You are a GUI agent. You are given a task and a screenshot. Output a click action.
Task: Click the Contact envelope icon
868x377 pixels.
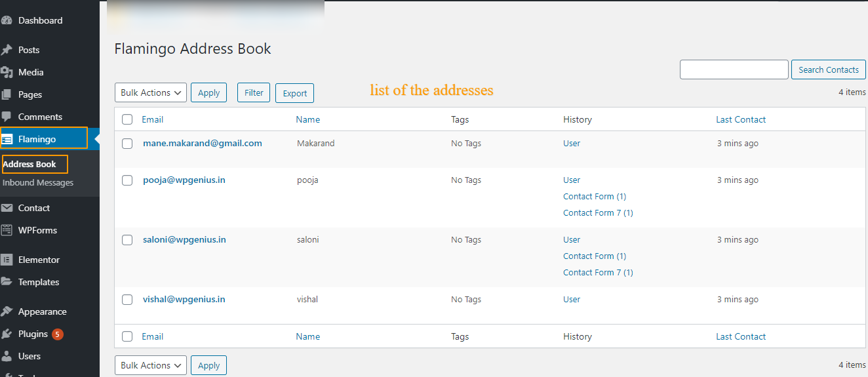pos(7,208)
